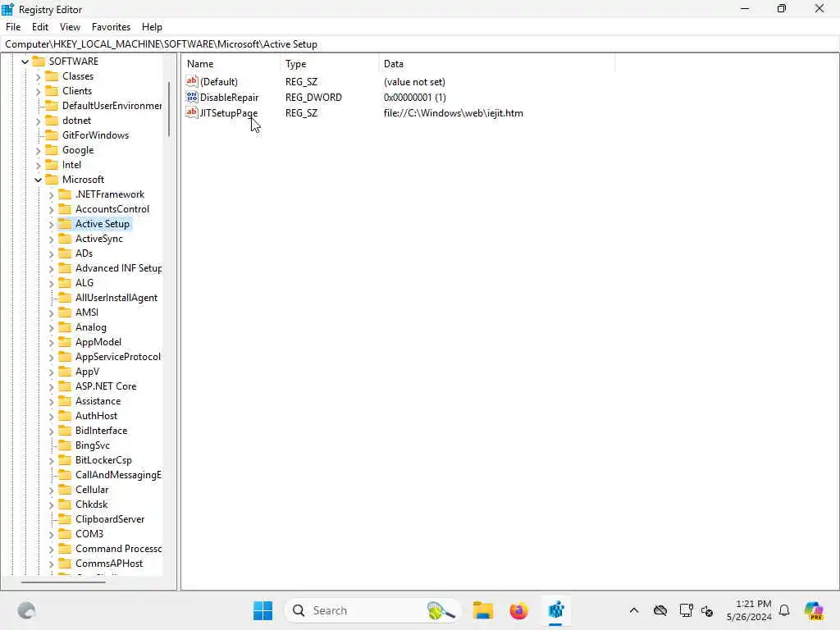Select the AppServiceProtocols key
Image resolution: width=840 pixels, height=630 pixels.
point(118,357)
